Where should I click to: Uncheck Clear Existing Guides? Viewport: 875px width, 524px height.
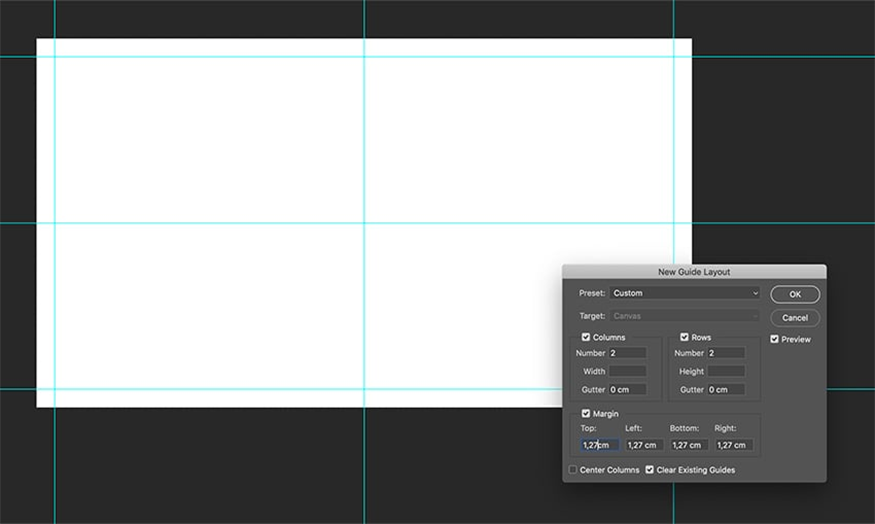[x=650, y=470]
